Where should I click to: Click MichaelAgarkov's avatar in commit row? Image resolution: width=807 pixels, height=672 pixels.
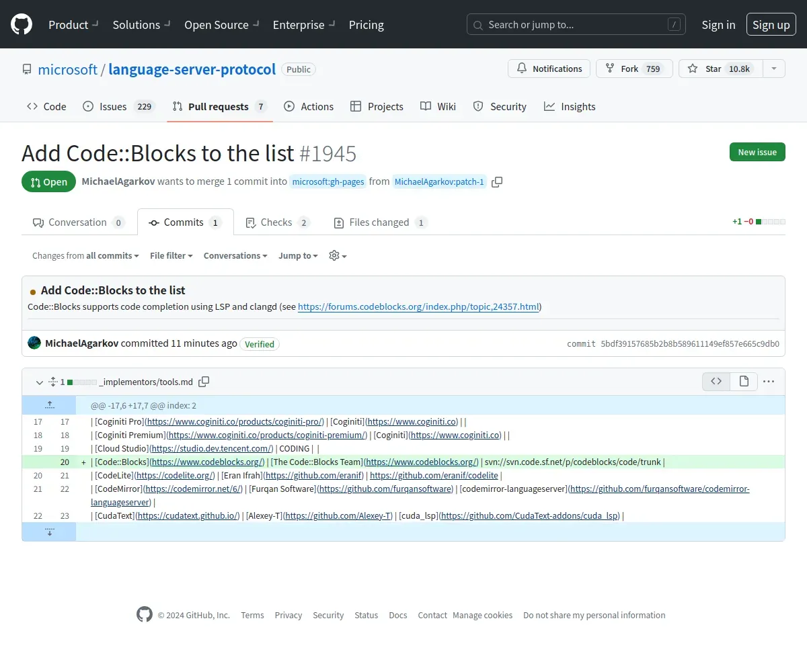pos(34,343)
